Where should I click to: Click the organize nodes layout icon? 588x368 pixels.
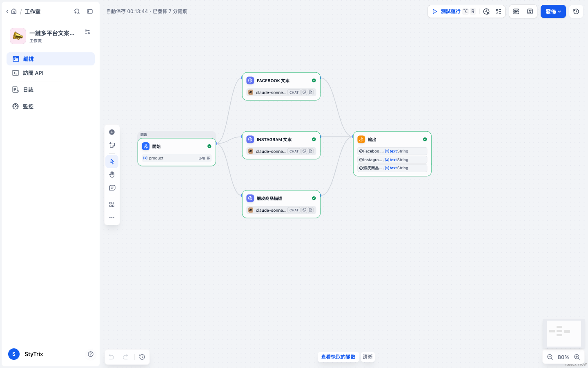coord(112,204)
